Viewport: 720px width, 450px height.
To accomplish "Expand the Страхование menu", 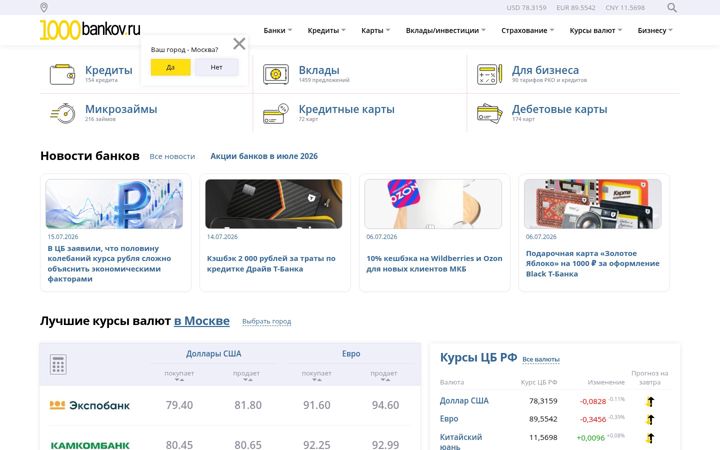I will click(x=528, y=30).
